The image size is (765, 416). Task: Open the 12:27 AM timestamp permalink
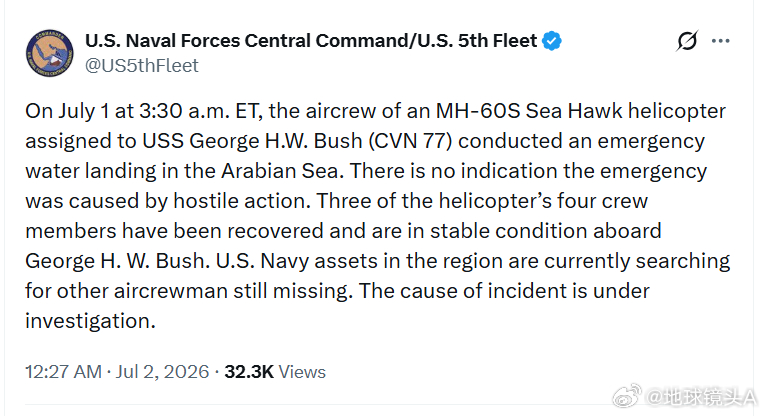pyautogui.click(x=63, y=372)
